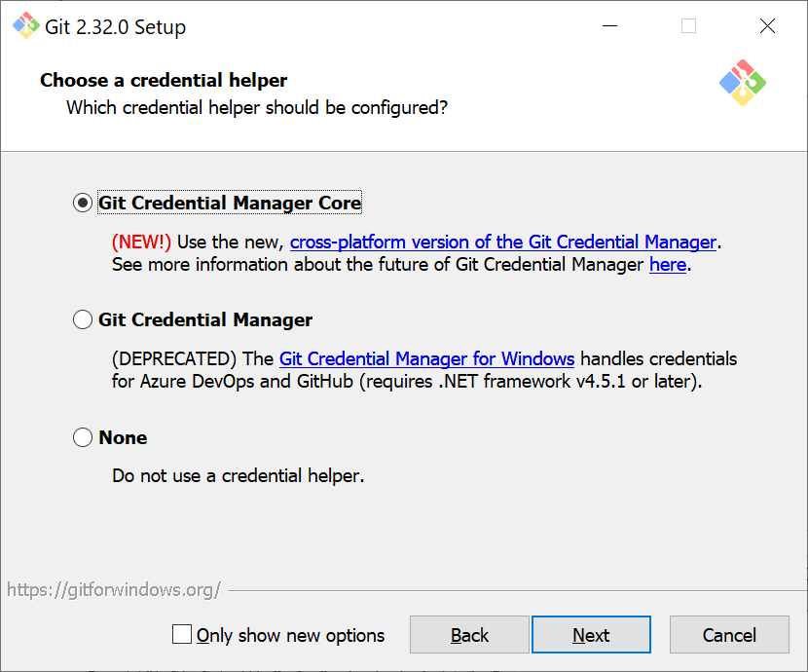Click the Git for Windows diamond logo

[x=742, y=84]
